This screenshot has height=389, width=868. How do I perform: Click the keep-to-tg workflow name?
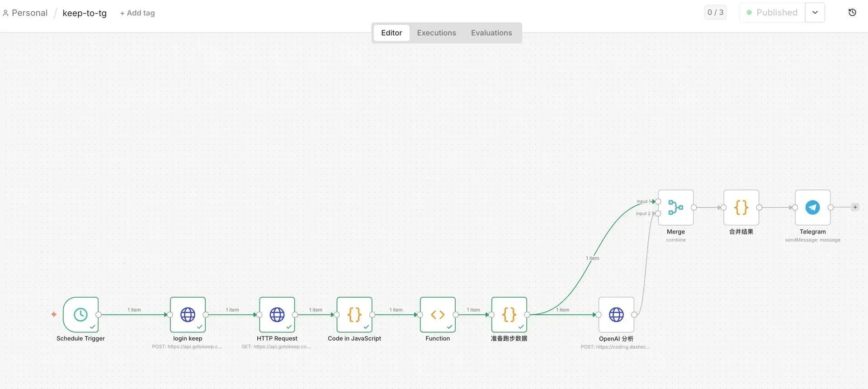[x=85, y=13]
